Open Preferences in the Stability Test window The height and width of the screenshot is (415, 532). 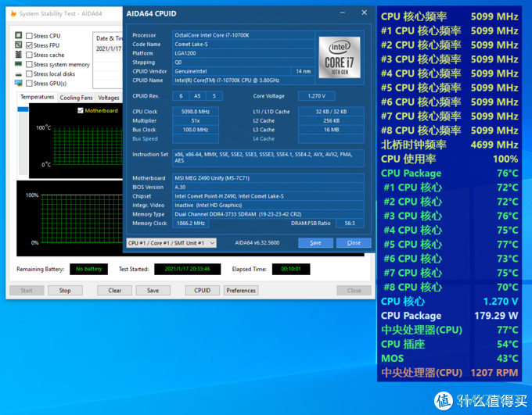[x=241, y=290]
